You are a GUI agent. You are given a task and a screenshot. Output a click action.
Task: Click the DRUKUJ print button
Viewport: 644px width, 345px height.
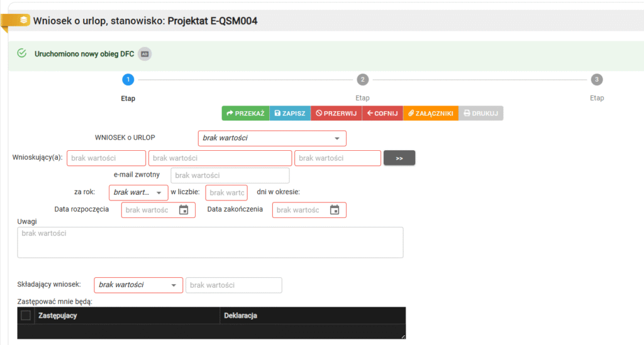[x=480, y=113]
